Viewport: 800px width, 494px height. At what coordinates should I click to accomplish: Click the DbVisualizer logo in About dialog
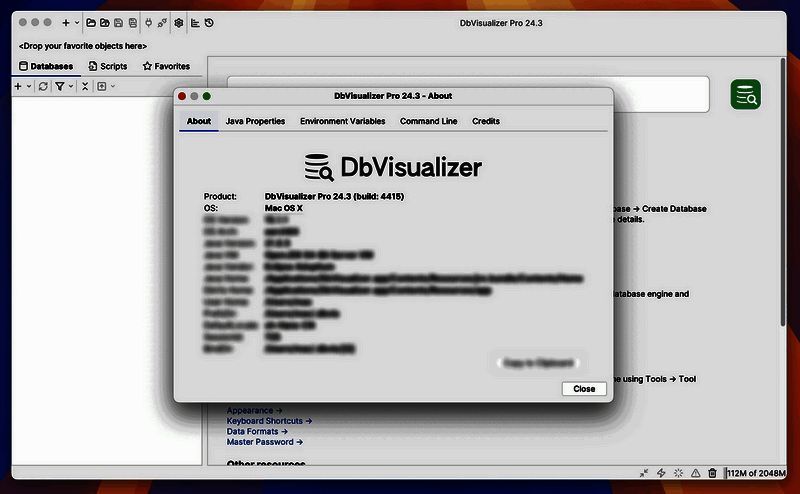coord(393,167)
